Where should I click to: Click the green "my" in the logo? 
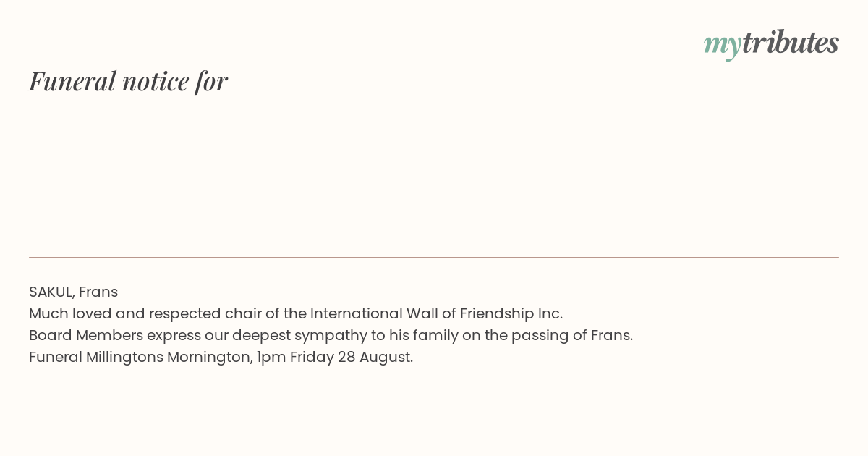tap(723, 46)
